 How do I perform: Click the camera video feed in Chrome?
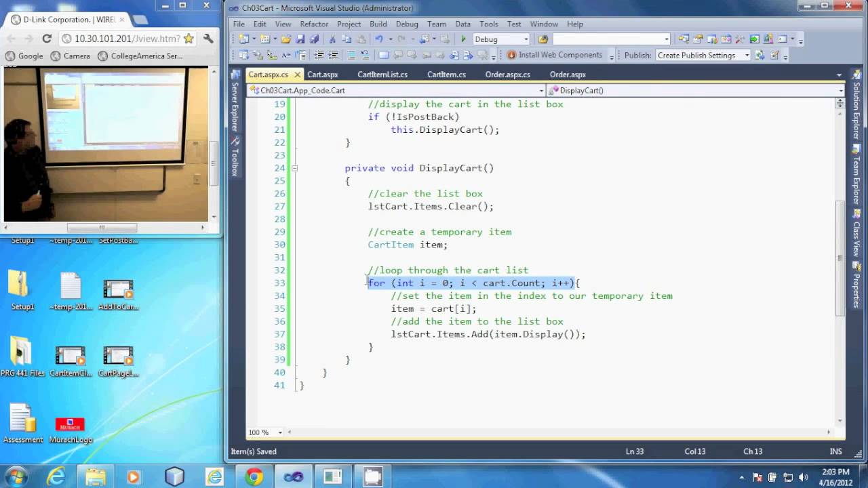point(106,144)
